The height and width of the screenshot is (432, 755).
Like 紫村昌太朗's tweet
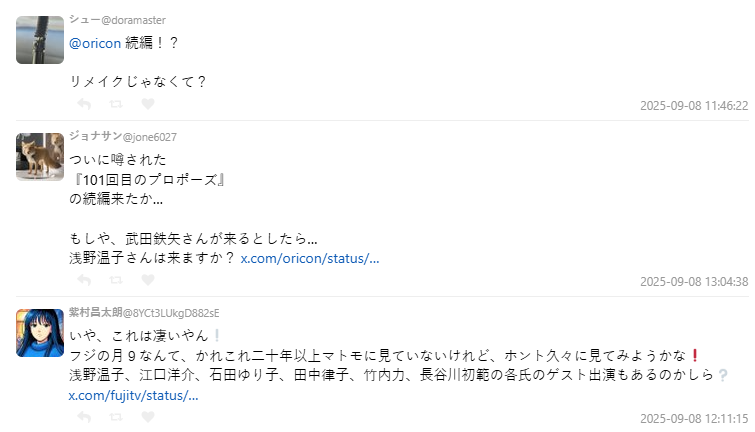148,417
